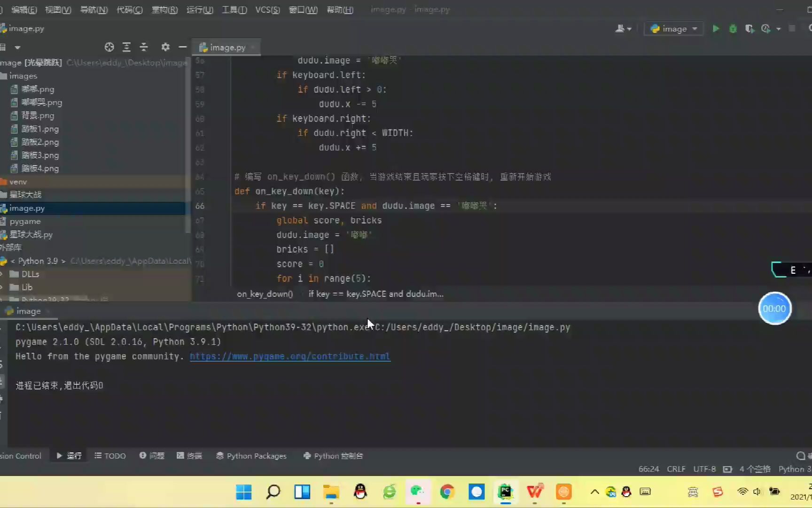Launch Google Chrome from the taskbar
Viewport: 812px width, 508px height.
point(446,492)
